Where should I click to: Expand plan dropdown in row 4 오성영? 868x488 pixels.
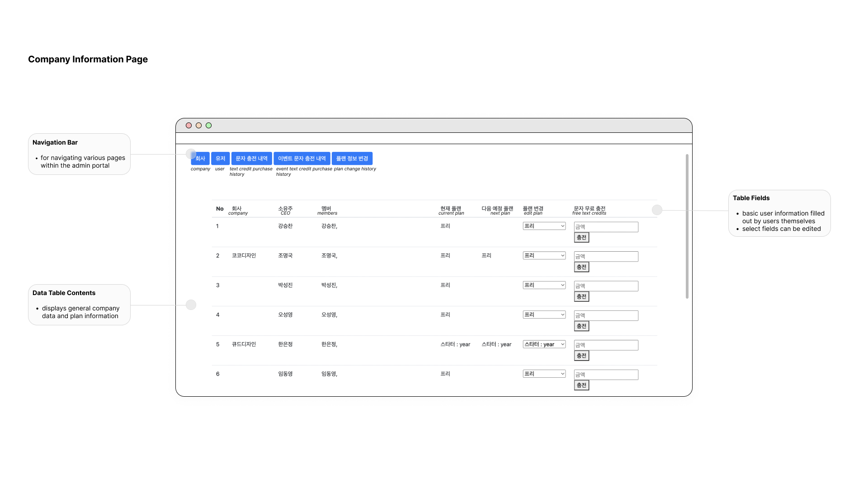tap(544, 315)
